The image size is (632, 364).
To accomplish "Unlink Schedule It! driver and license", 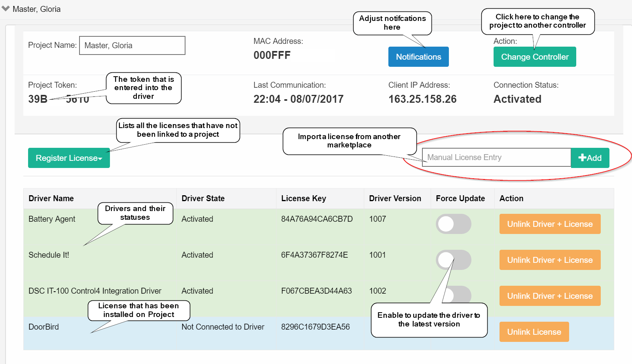I will click(x=550, y=260).
